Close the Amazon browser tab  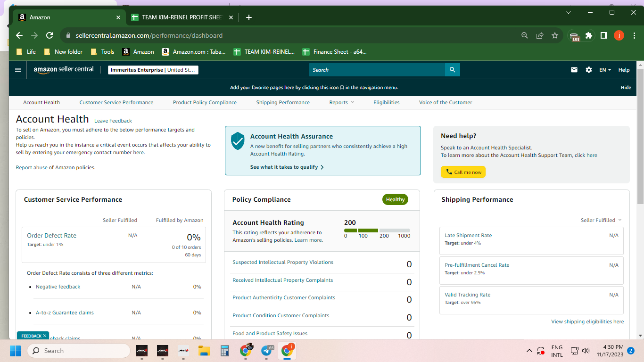click(118, 17)
